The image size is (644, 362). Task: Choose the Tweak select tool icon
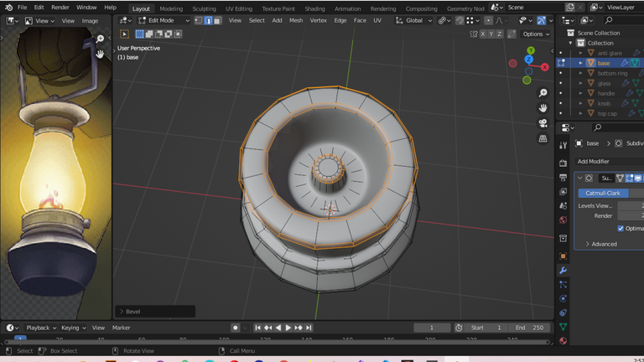pyautogui.click(x=124, y=34)
